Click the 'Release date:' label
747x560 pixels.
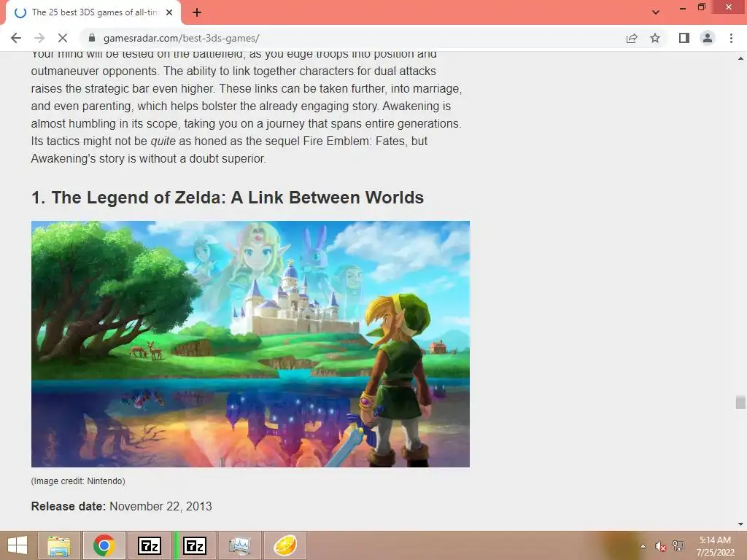(69, 506)
